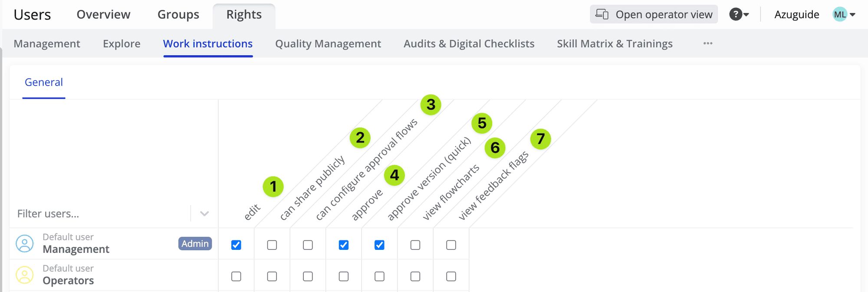Expand the account menu caret

tap(852, 15)
